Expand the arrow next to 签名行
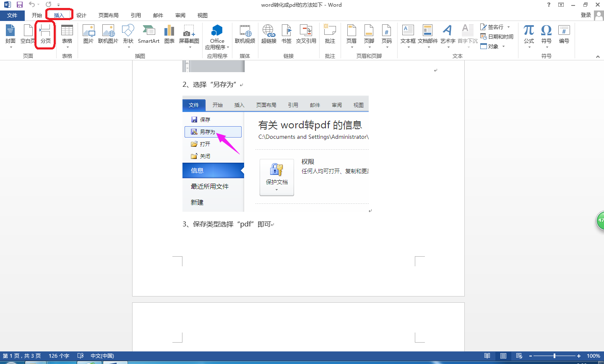604x364 pixels. [508, 27]
